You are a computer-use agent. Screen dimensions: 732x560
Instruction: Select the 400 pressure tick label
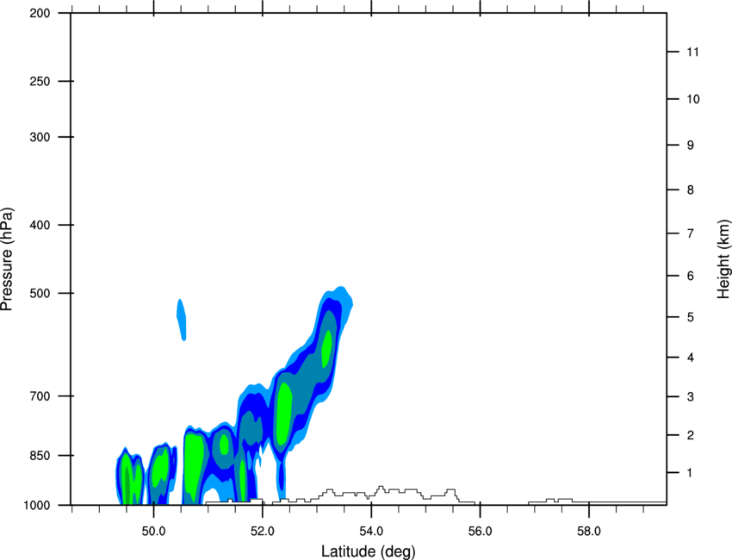click(40, 225)
